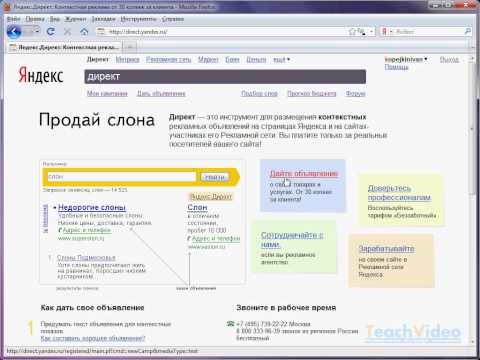This screenshot has width=480, height=360.
Task: Click the Дайте объявление link in blue card
Action: pyautogui.click(x=304, y=173)
